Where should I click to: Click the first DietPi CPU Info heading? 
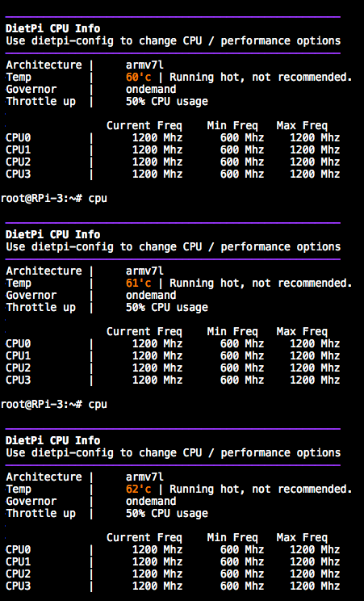(53, 28)
